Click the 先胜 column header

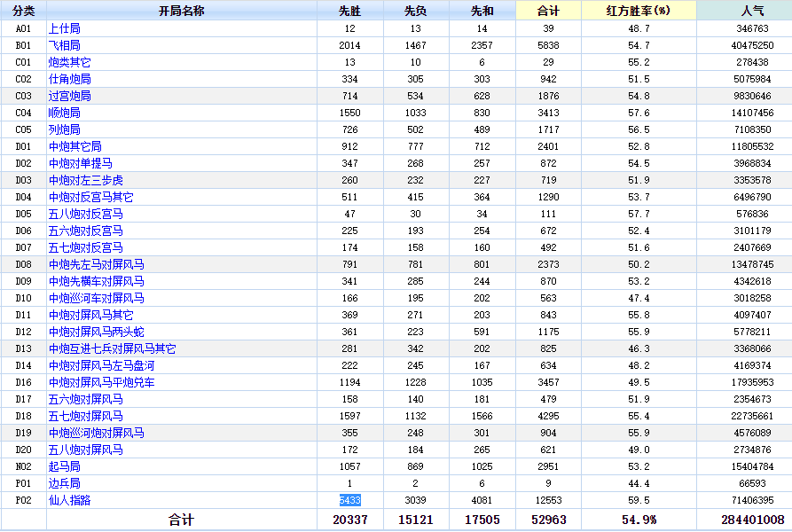(350, 11)
